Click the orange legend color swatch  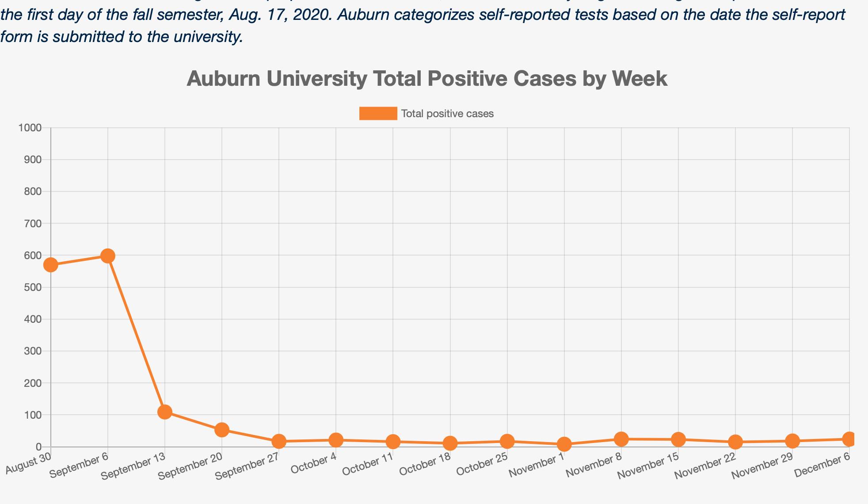click(x=378, y=114)
